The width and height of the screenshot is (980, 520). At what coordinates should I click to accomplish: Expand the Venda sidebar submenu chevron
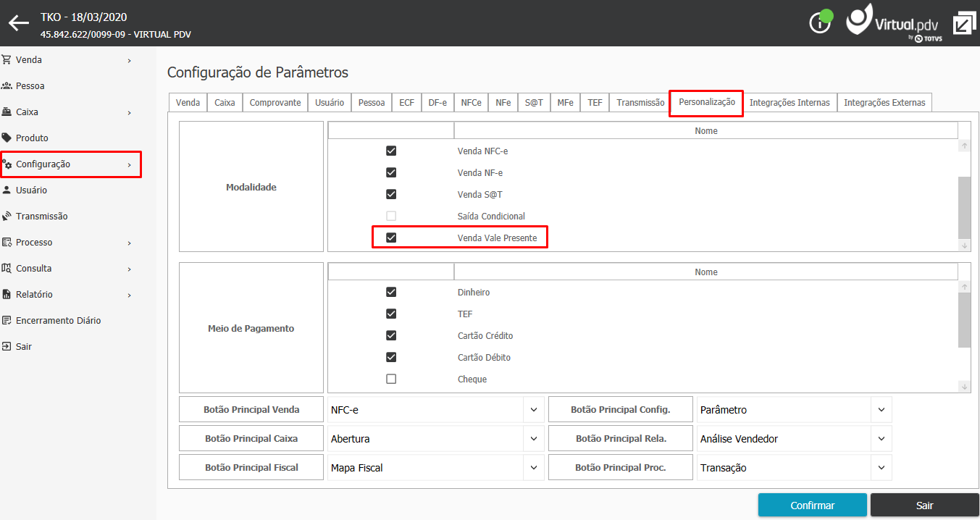click(x=130, y=61)
